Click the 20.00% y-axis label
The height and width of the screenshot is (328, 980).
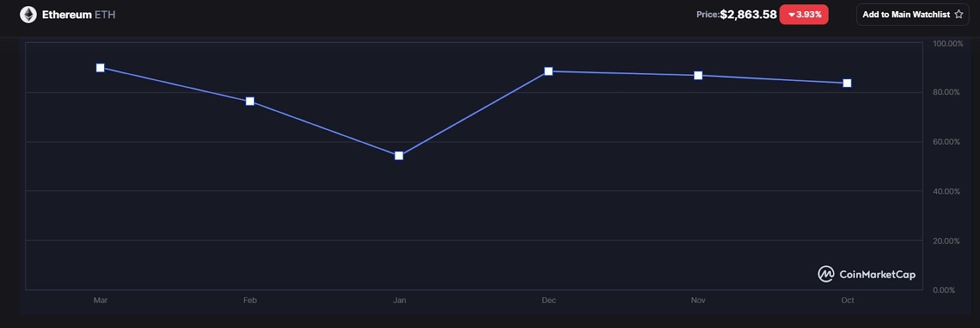tap(946, 241)
